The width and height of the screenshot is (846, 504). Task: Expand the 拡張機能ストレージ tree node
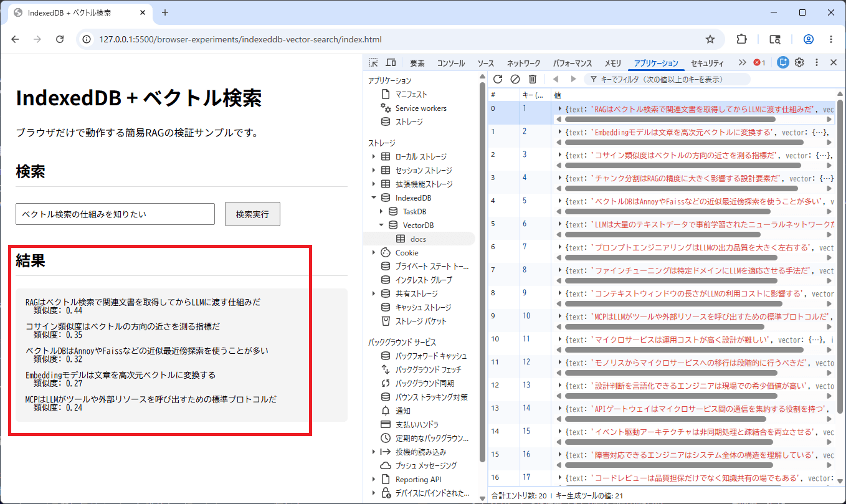pos(374,184)
